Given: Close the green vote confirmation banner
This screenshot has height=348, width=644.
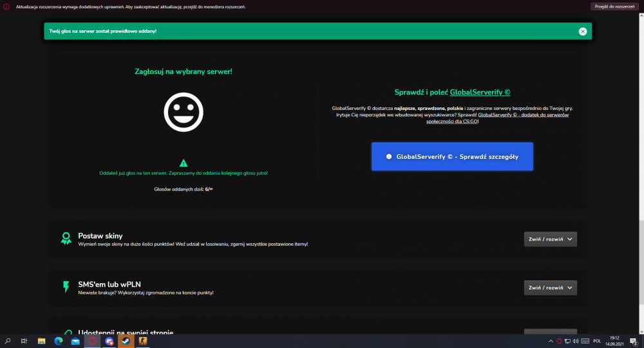Looking at the screenshot, I should click(x=582, y=32).
